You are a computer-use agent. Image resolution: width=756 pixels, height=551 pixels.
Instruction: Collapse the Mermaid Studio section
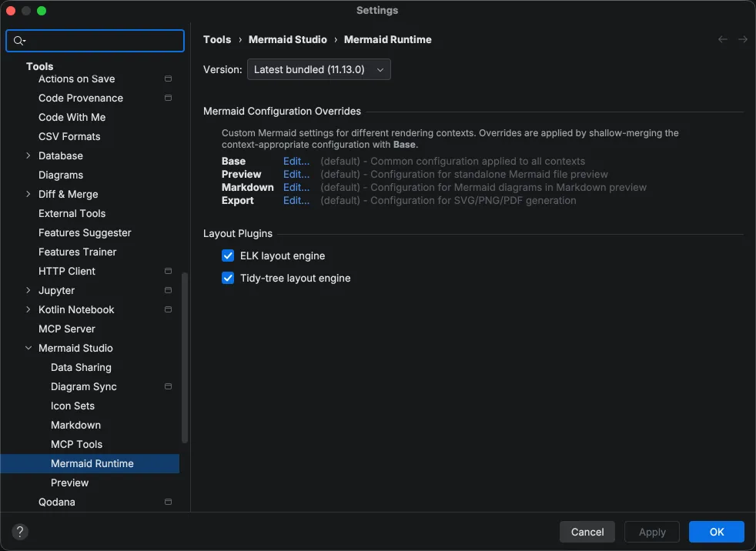click(x=28, y=348)
